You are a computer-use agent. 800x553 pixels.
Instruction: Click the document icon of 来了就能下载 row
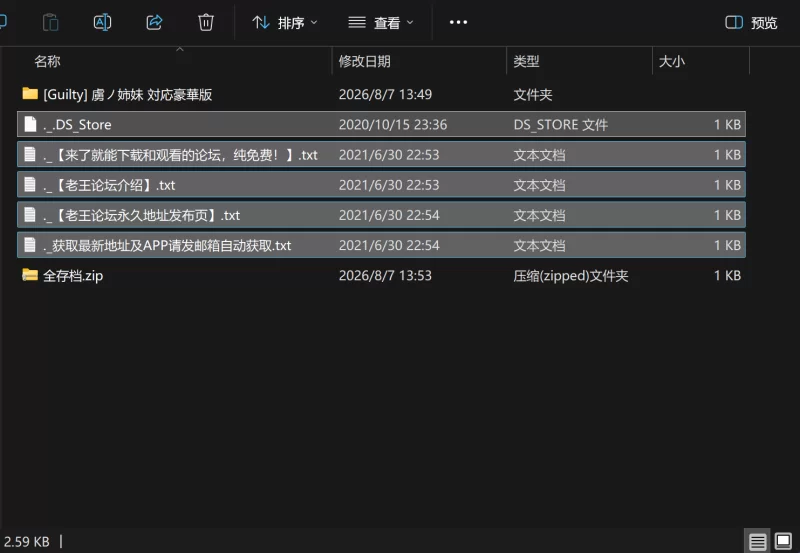[x=31, y=154]
